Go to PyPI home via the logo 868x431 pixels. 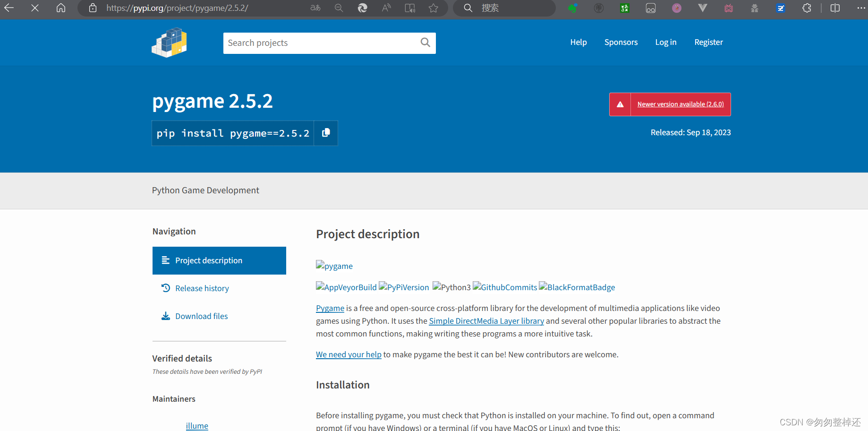pyautogui.click(x=169, y=43)
